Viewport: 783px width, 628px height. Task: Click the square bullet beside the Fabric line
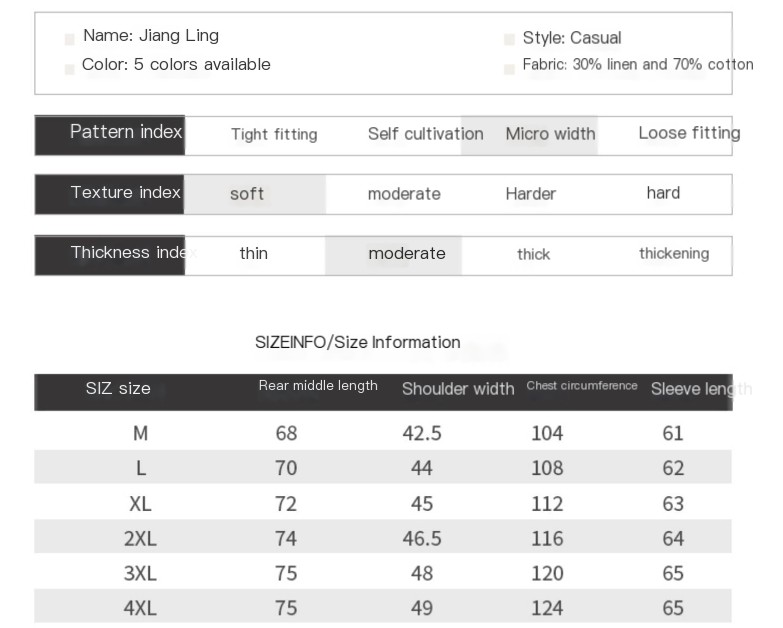[509, 69]
